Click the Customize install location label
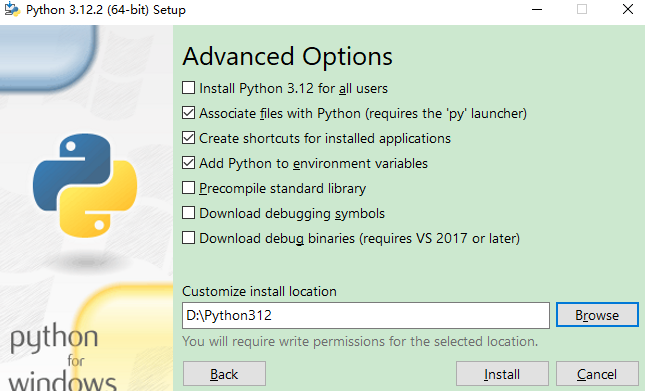645x391 pixels. 260,291
